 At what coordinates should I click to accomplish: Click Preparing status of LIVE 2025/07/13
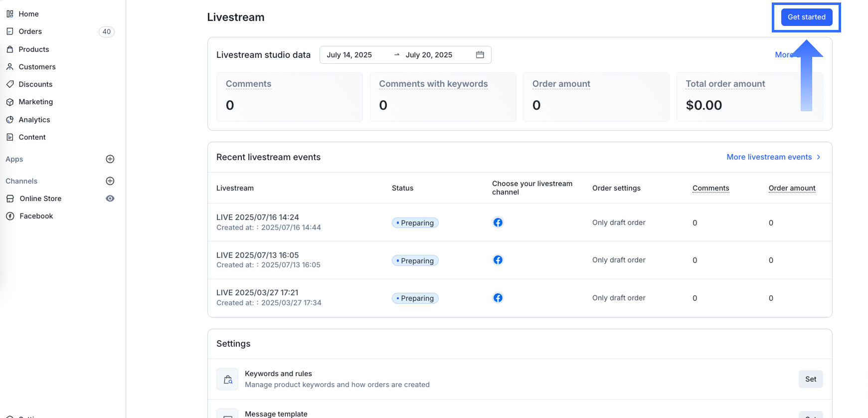coord(415,261)
